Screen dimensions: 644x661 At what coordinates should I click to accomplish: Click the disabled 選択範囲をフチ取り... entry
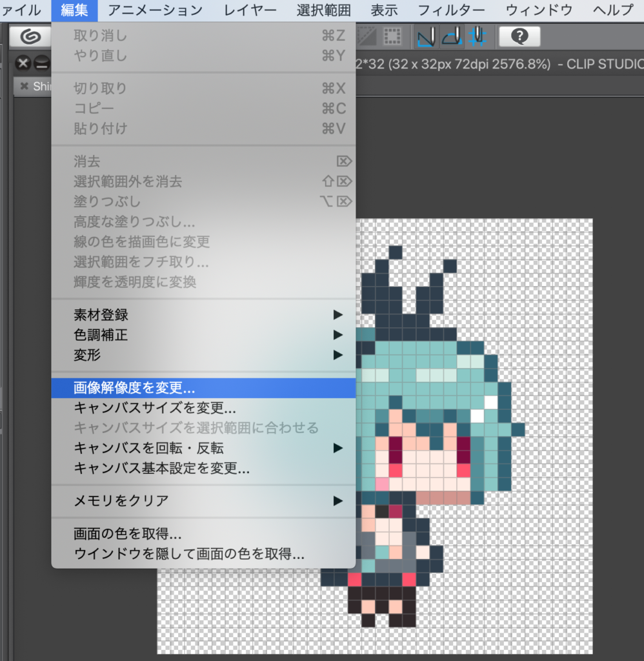[203, 262]
